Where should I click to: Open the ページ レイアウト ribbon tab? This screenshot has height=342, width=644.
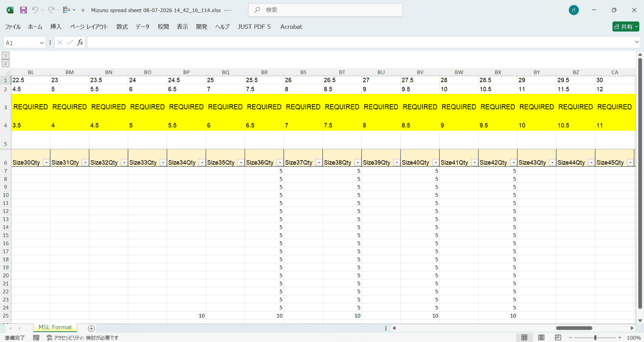pos(89,27)
